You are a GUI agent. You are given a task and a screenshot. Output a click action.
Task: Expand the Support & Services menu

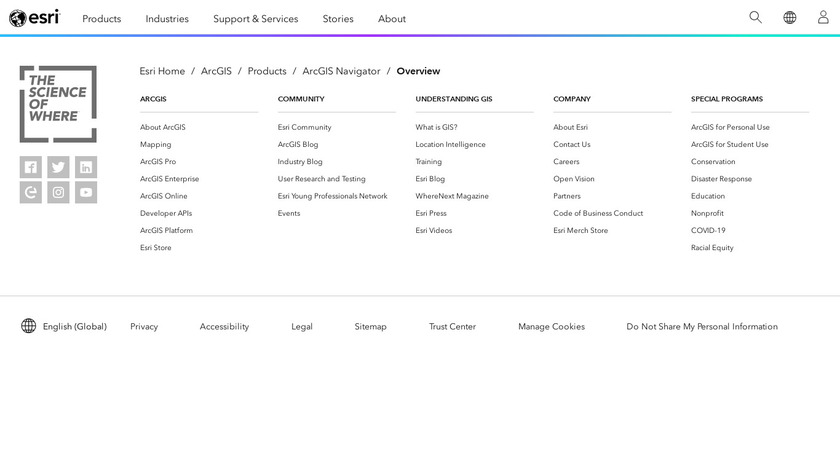pyautogui.click(x=255, y=19)
